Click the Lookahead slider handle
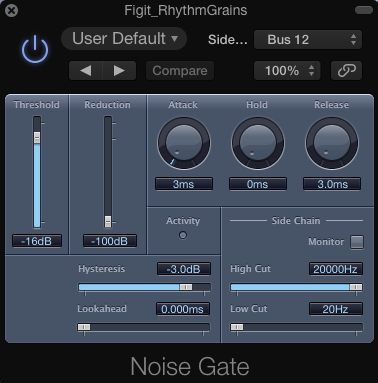This screenshot has width=378, height=383. (84, 327)
